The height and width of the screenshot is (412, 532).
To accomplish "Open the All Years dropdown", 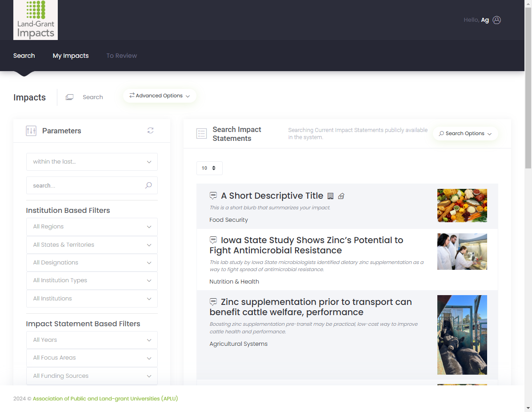I will coord(92,340).
